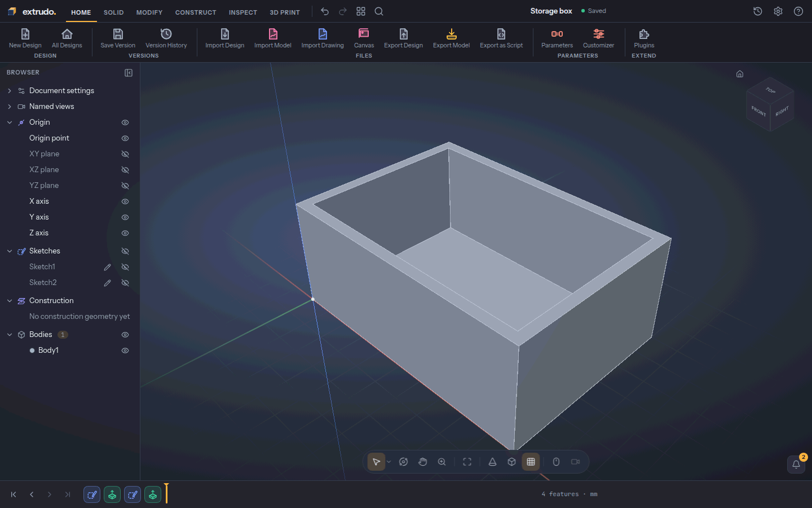Hide the X axis
812x508 pixels.
pyautogui.click(x=125, y=202)
